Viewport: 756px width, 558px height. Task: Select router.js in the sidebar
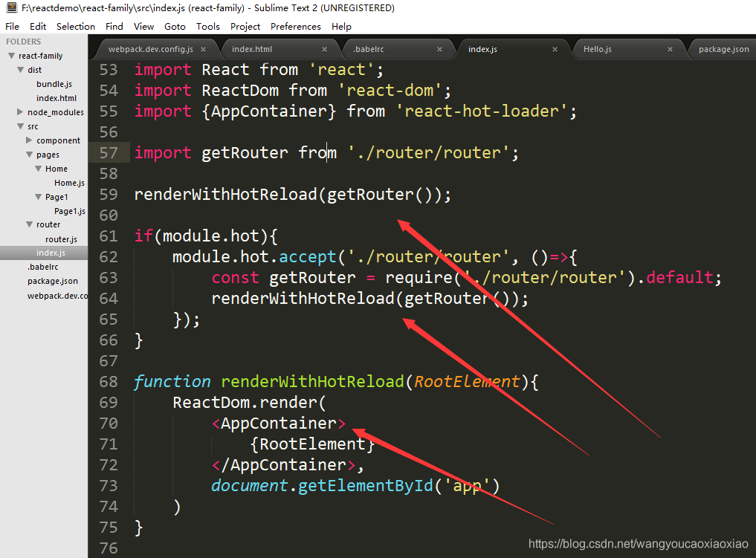tap(55, 239)
